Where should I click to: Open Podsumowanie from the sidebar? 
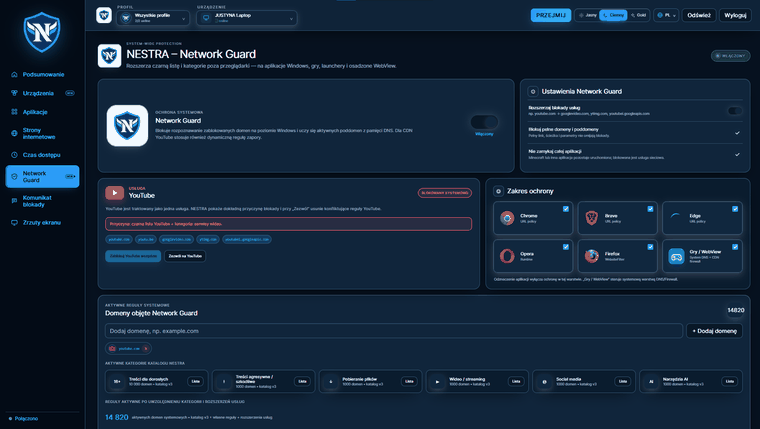42,74
